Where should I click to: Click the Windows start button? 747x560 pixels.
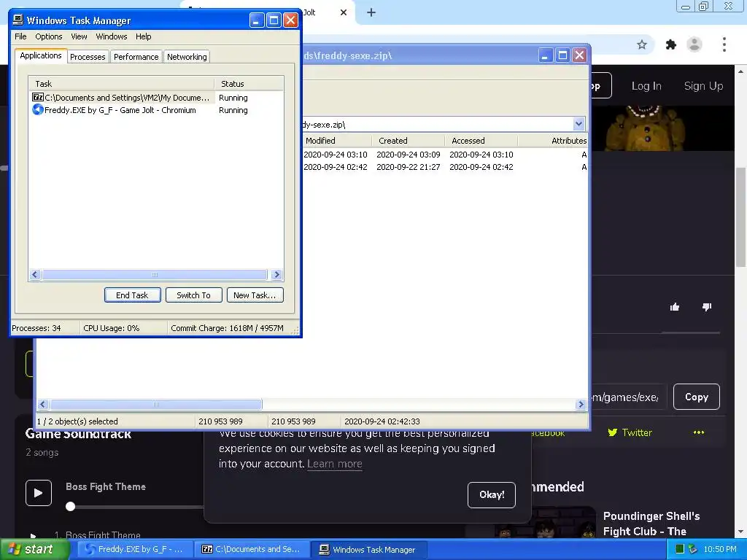coord(35,549)
